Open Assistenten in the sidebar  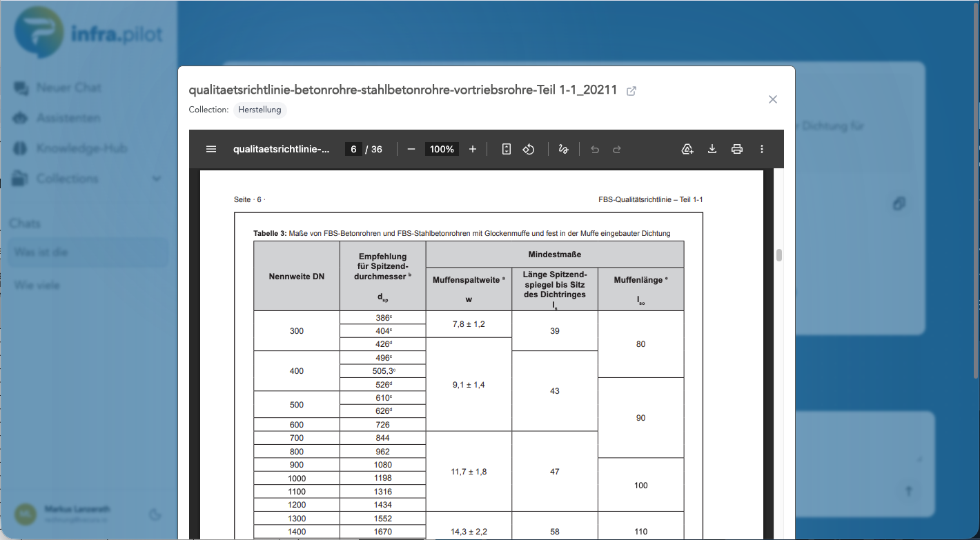[x=68, y=118]
